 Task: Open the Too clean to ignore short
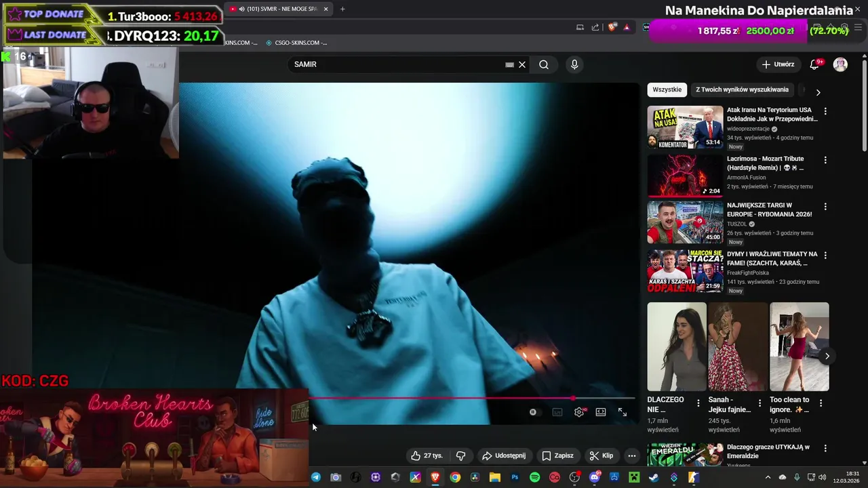[x=799, y=346]
